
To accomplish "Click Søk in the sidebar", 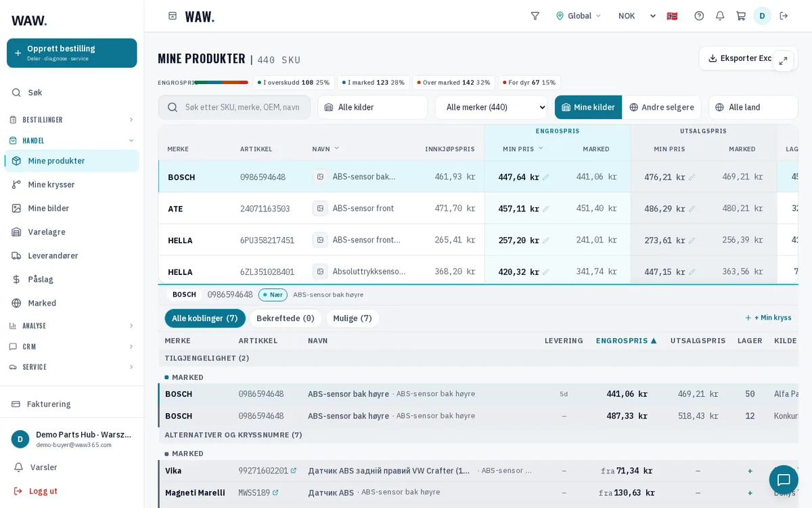I will click(x=72, y=93).
